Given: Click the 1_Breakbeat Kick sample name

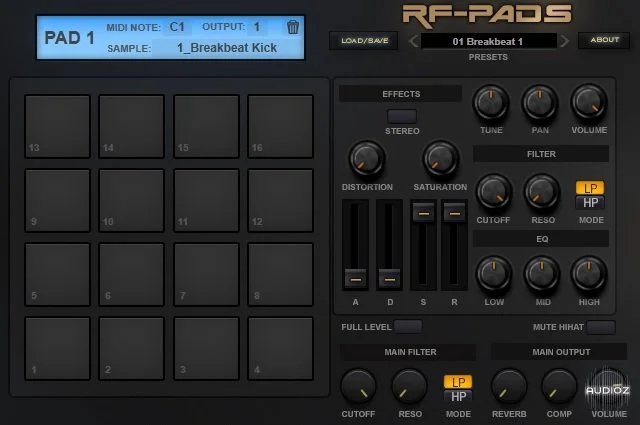Looking at the screenshot, I should 227,48.
